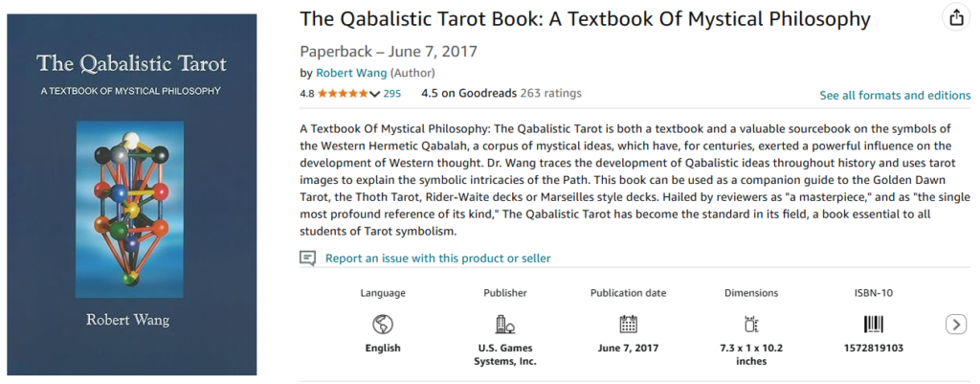This screenshot has height=384, width=980.
Task: Click the Publisher building icon
Action: (x=505, y=324)
